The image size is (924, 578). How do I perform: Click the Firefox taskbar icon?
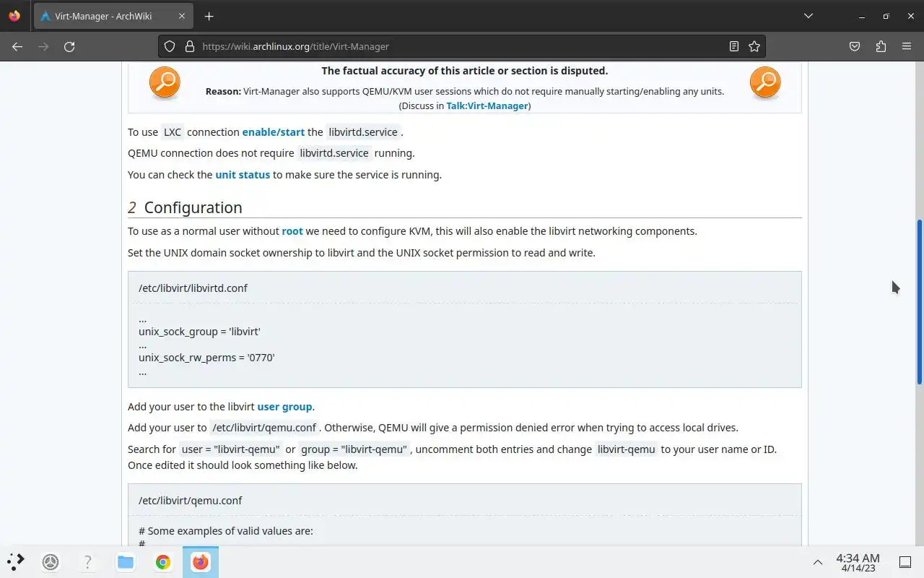[201, 561]
